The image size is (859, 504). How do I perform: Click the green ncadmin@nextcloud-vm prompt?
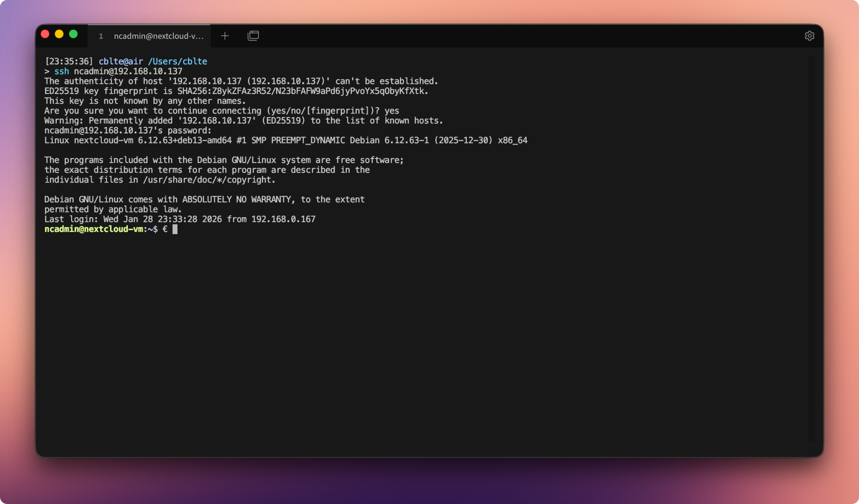click(94, 229)
